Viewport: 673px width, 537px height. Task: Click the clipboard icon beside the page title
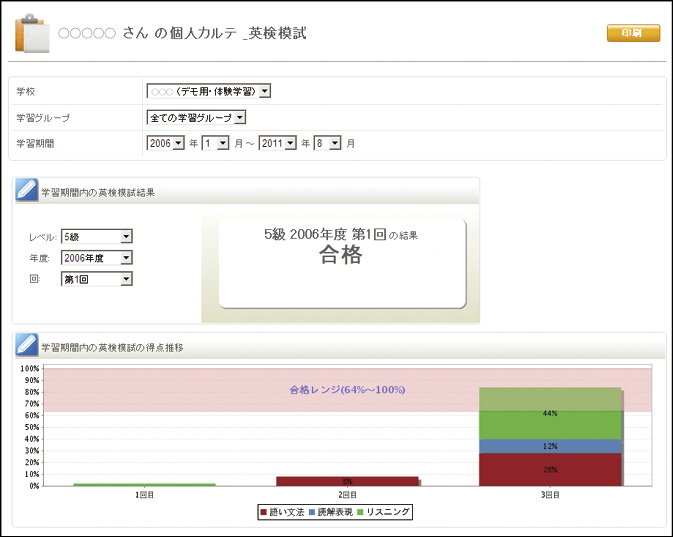click(x=32, y=33)
